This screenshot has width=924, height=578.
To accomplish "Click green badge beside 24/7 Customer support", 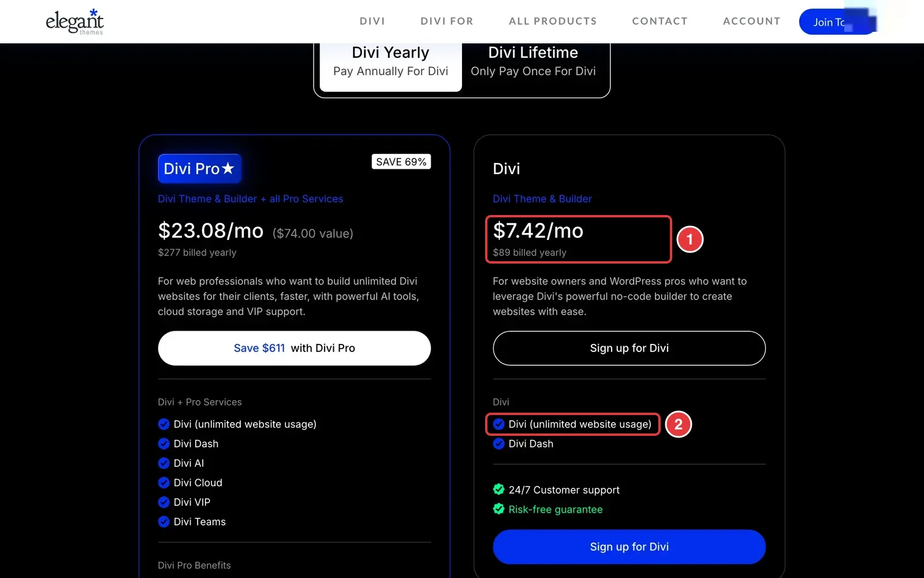I will coord(499,490).
